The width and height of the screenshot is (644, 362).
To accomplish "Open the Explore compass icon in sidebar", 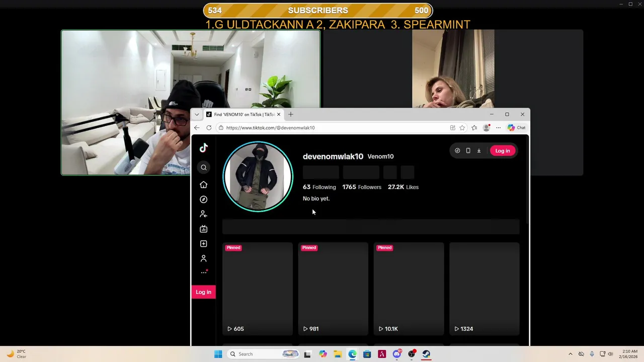I will click(203, 200).
